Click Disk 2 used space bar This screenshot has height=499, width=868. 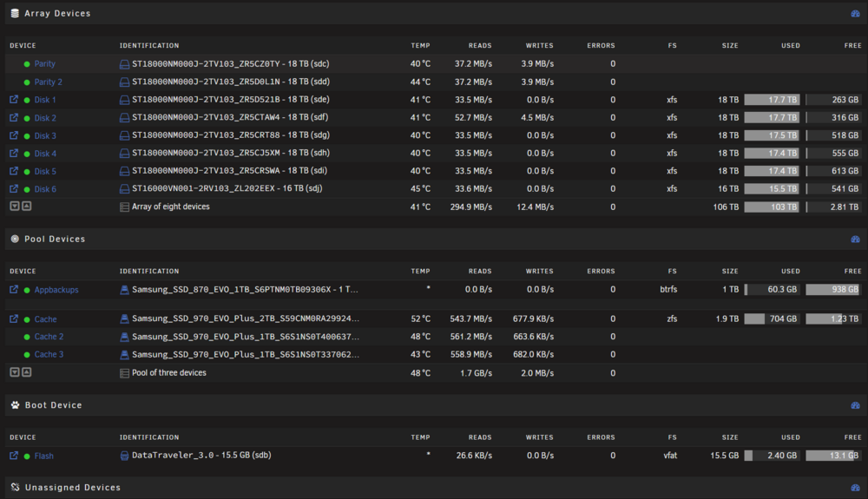point(772,118)
